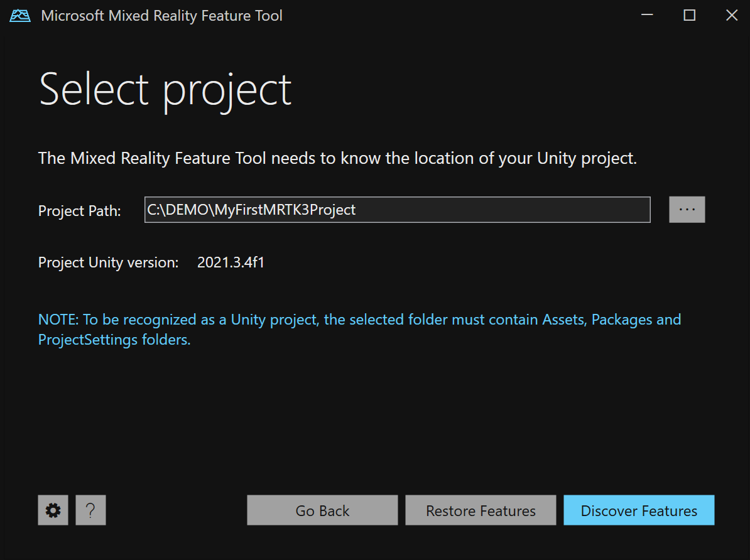Click the browse button next to Project Path
This screenshot has height=560, width=750.
tap(687, 209)
